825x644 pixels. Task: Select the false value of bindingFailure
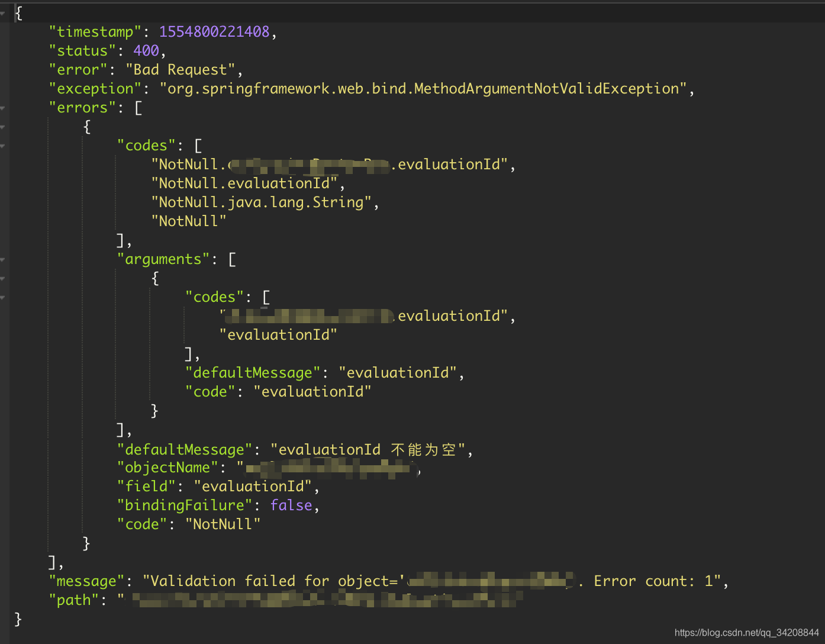tap(291, 505)
